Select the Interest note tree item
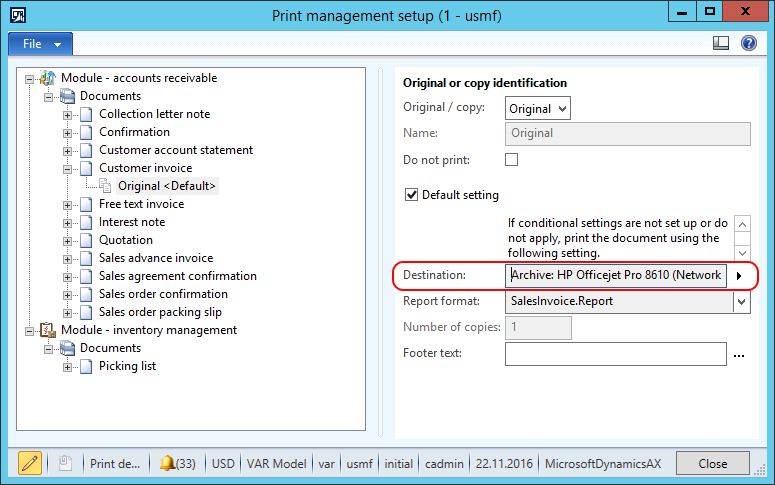 point(132,222)
